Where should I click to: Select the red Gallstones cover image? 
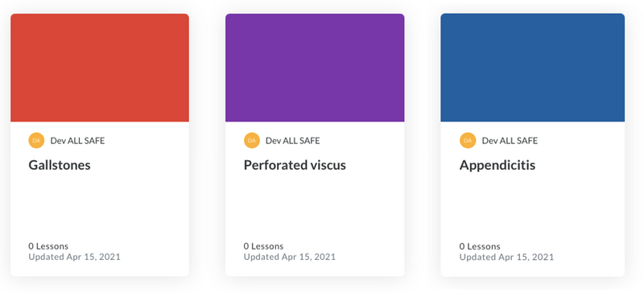pos(100,68)
